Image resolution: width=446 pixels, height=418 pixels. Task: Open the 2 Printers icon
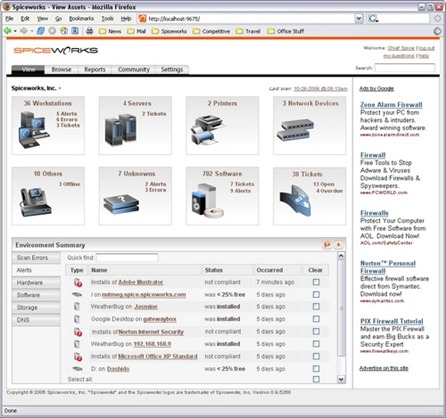click(x=208, y=130)
